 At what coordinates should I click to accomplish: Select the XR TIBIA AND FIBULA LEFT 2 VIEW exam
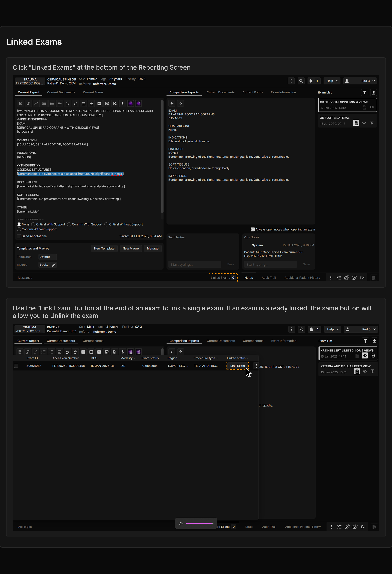pyautogui.click(x=348, y=369)
